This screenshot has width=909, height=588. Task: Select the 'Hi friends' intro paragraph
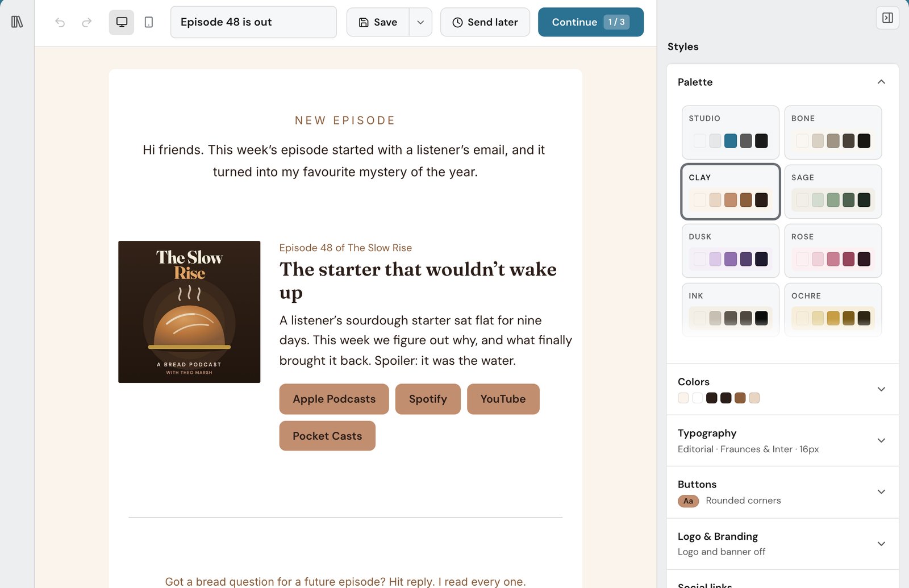point(344,161)
